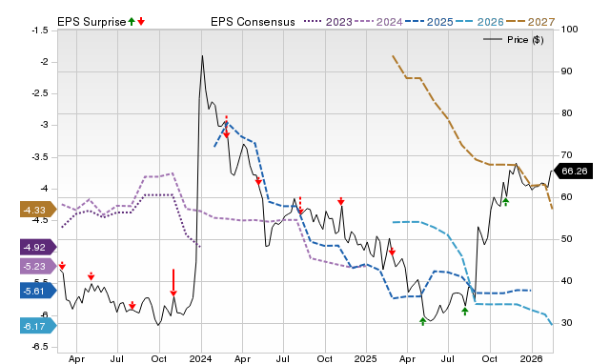This screenshot has width=610, height=364.
Task: Select the -5.61 blue value tag
Action: coord(38,291)
